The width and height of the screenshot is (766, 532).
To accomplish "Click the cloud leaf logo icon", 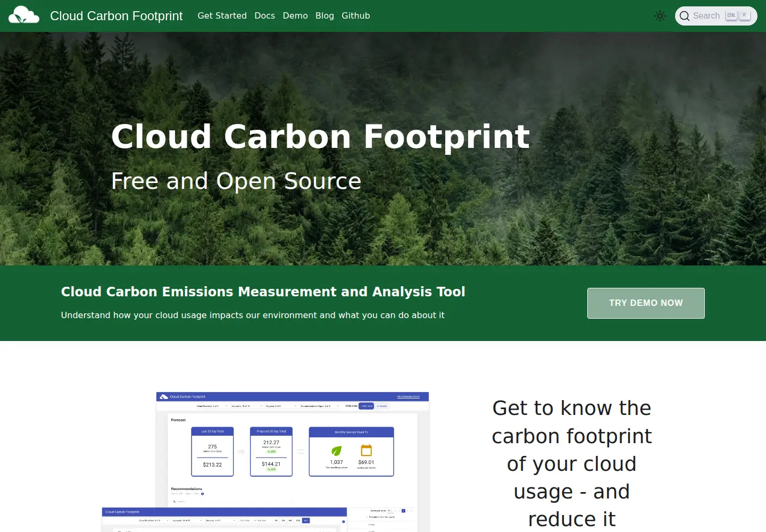I will coord(24,15).
